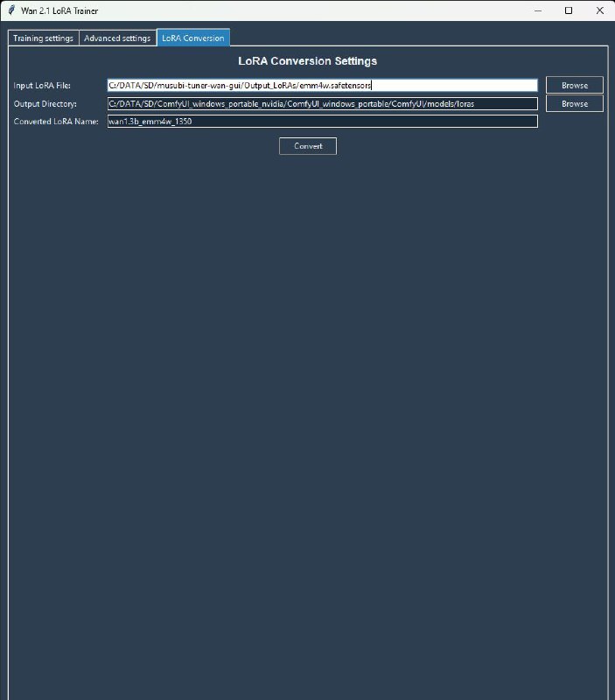Close the Wan 2.1 LoRA Trainer window
The image size is (615, 700).
point(600,10)
